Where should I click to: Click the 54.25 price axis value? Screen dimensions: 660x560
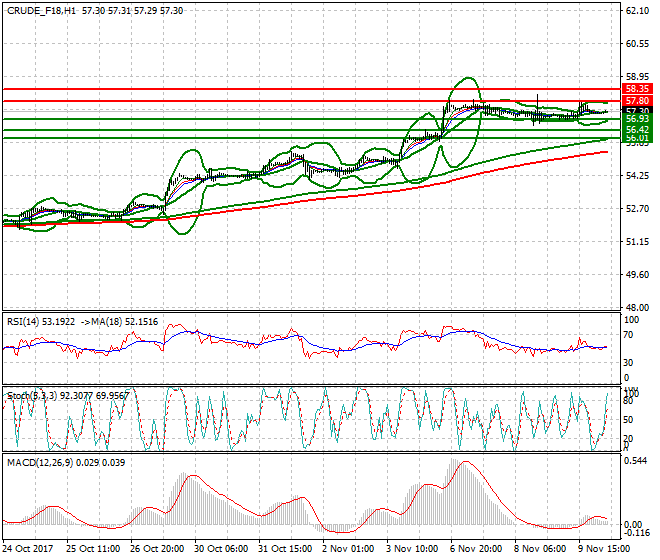637,176
